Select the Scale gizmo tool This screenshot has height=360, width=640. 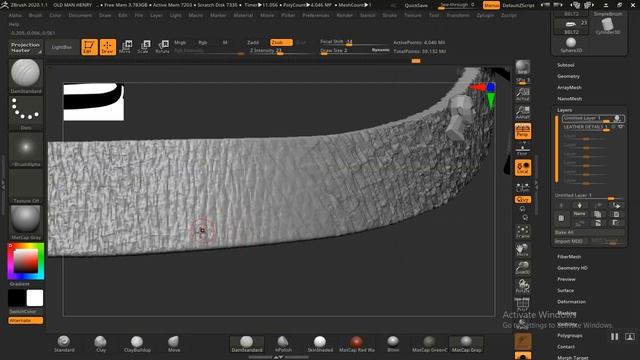144,47
